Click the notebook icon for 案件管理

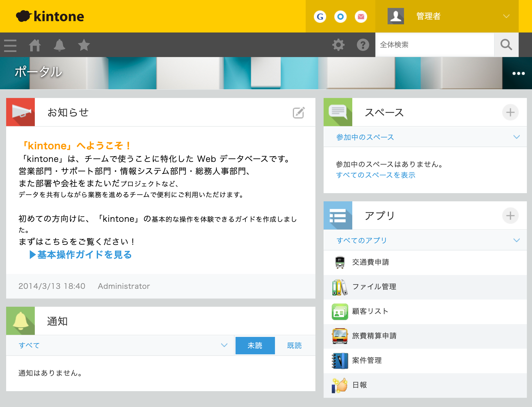340,361
